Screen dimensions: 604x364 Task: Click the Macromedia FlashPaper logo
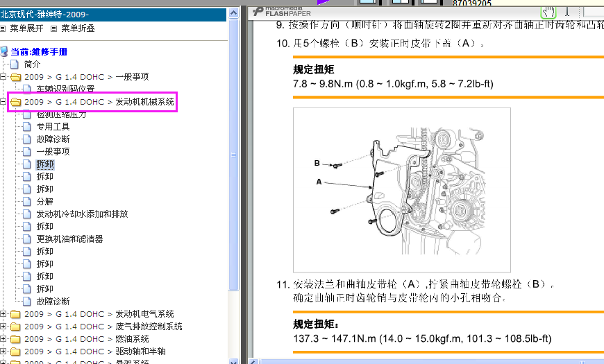282,11
